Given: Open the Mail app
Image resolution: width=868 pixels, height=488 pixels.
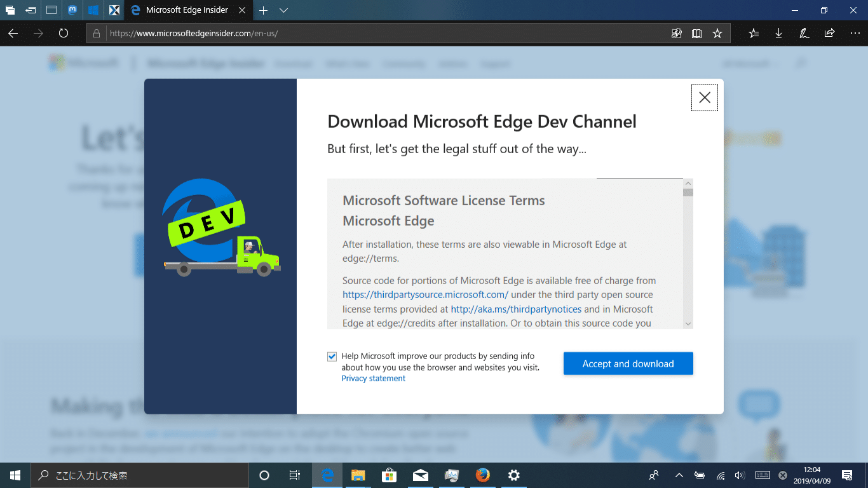Looking at the screenshot, I should pos(421,475).
